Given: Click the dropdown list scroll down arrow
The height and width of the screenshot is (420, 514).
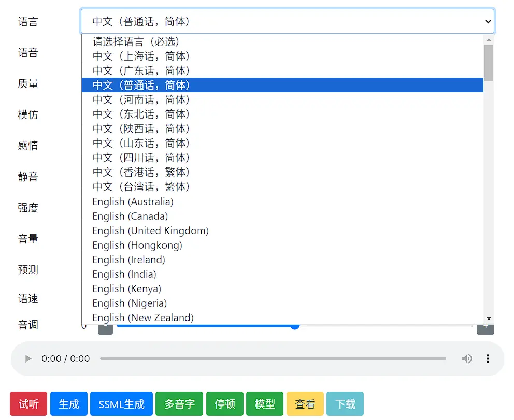Looking at the screenshot, I should [x=489, y=318].
